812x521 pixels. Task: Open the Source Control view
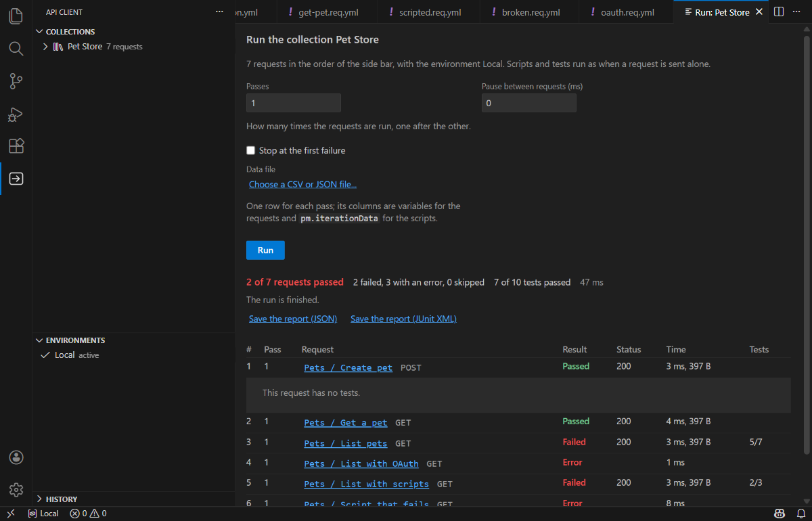tap(16, 81)
